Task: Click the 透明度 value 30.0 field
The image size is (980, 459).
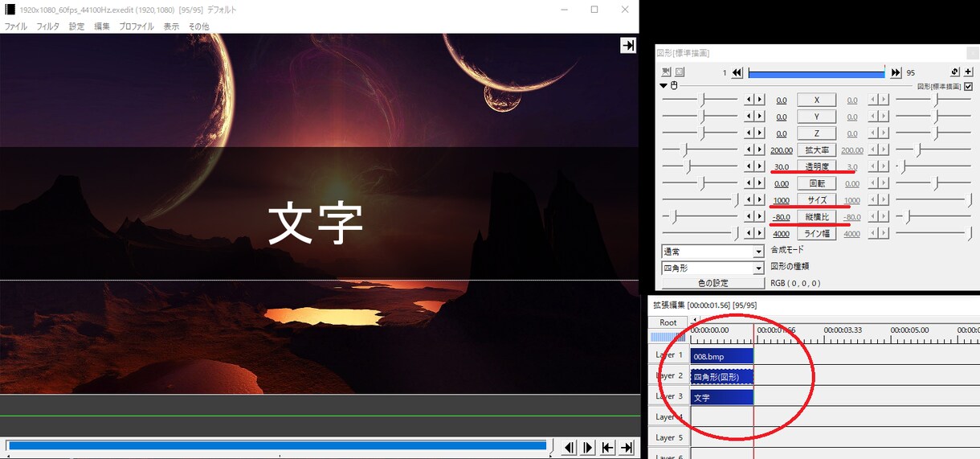Action: (x=781, y=167)
